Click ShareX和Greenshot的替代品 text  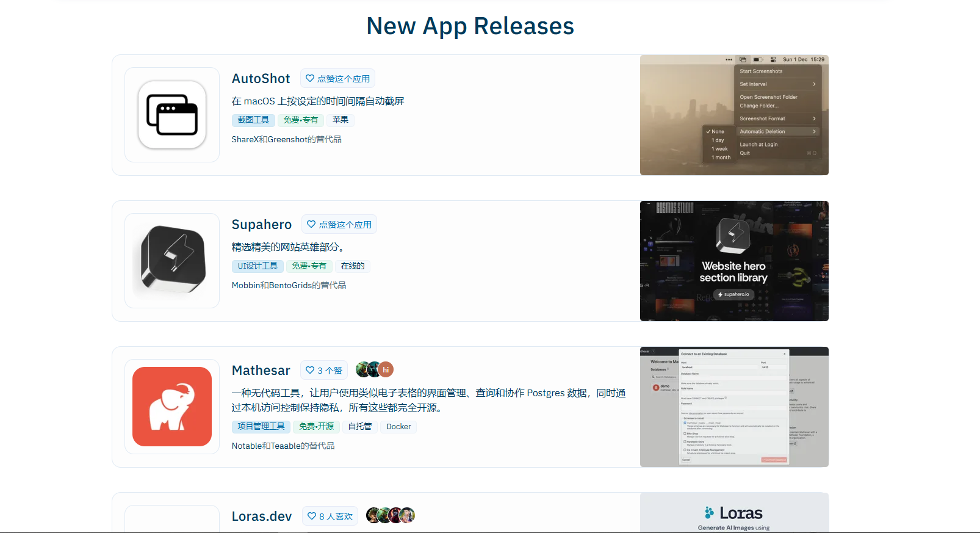287,140
